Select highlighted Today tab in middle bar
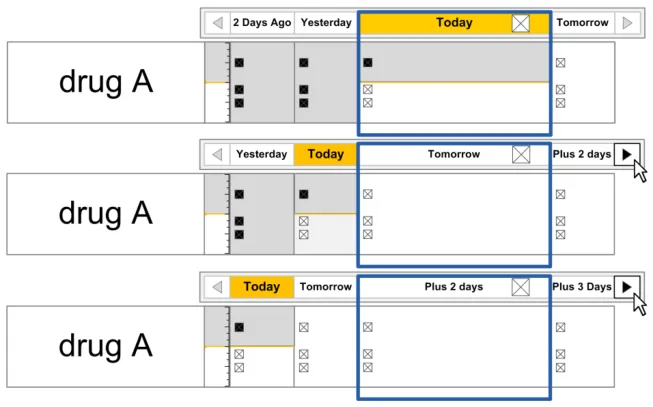 (x=325, y=154)
